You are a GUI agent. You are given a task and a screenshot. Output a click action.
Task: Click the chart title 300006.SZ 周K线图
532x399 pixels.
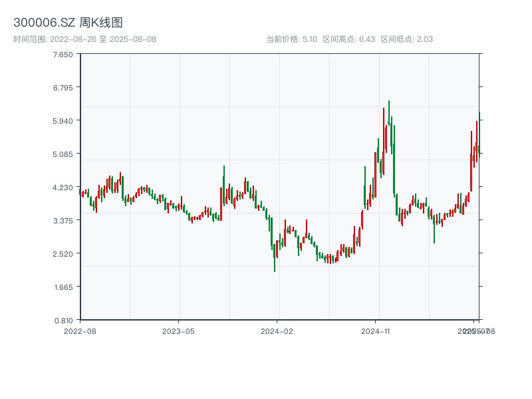coord(68,23)
